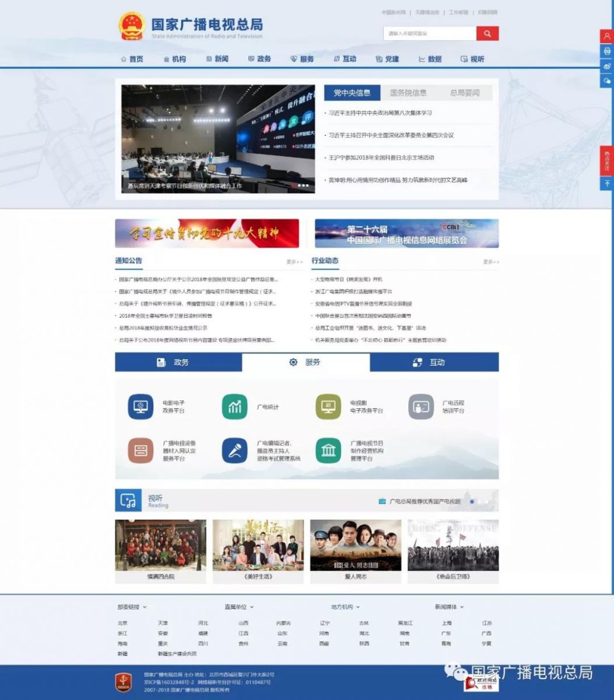This screenshot has width=614, height=700.
Task: Click the 政府网站找错 badge in the footer
Action: click(481, 683)
